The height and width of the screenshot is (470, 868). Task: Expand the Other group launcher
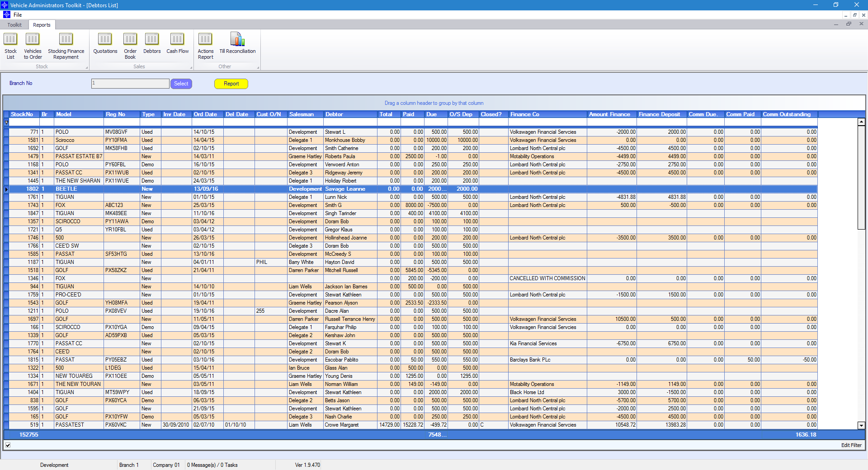258,67
